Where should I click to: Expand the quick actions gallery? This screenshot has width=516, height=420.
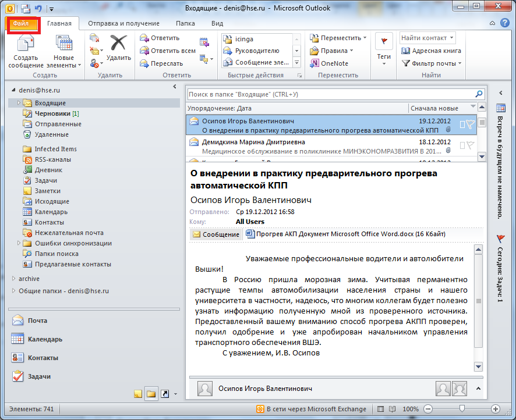click(296, 62)
